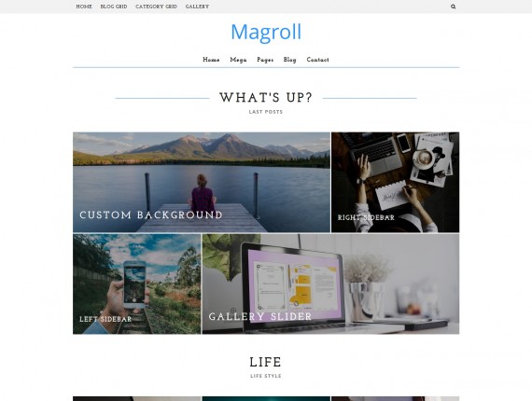The width and height of the screenshot is (532, 401).
Task: Click the RIGHT SIDEBAR title text
Action: click(366, 217)
